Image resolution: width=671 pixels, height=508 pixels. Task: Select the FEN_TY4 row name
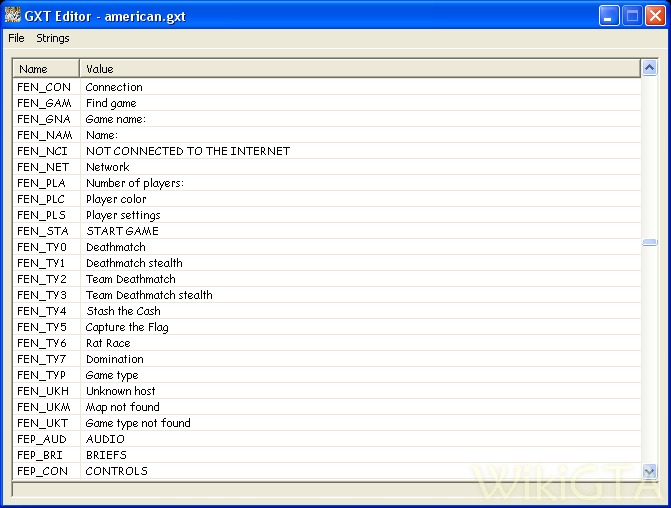pyautogui.click(x=42, y=311)
